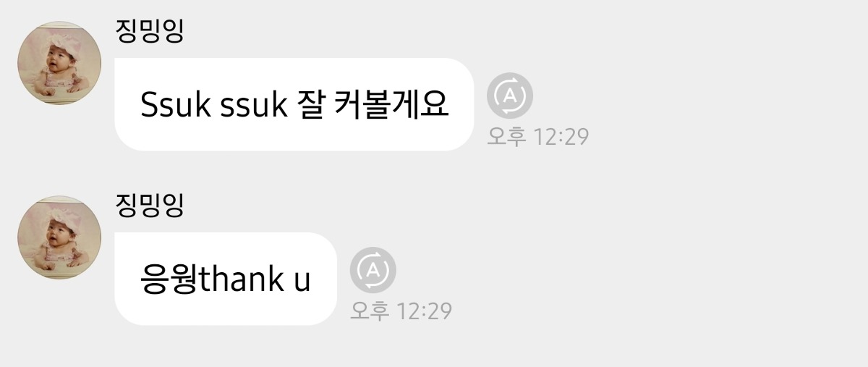Tap the translate icon beside '응원thank u' message
The image size is (868, 367).
(x=373, y=270)
